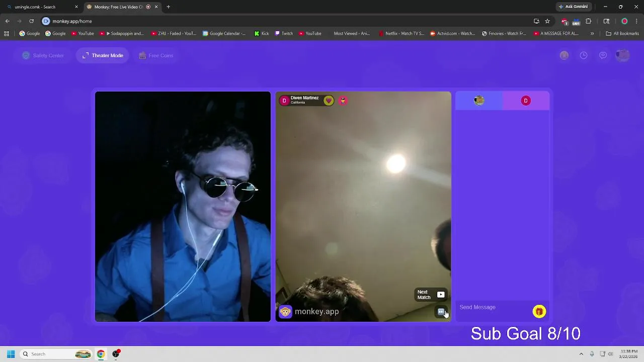The height and width of the screenshot is (362, 644).
Task: Open the account avatar in the page header
Action: 622,55
